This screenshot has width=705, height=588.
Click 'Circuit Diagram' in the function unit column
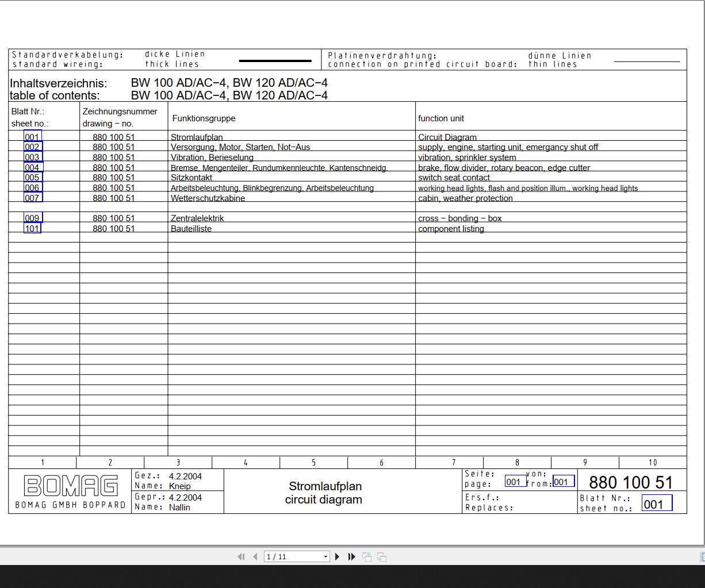(x=447, y=137)
